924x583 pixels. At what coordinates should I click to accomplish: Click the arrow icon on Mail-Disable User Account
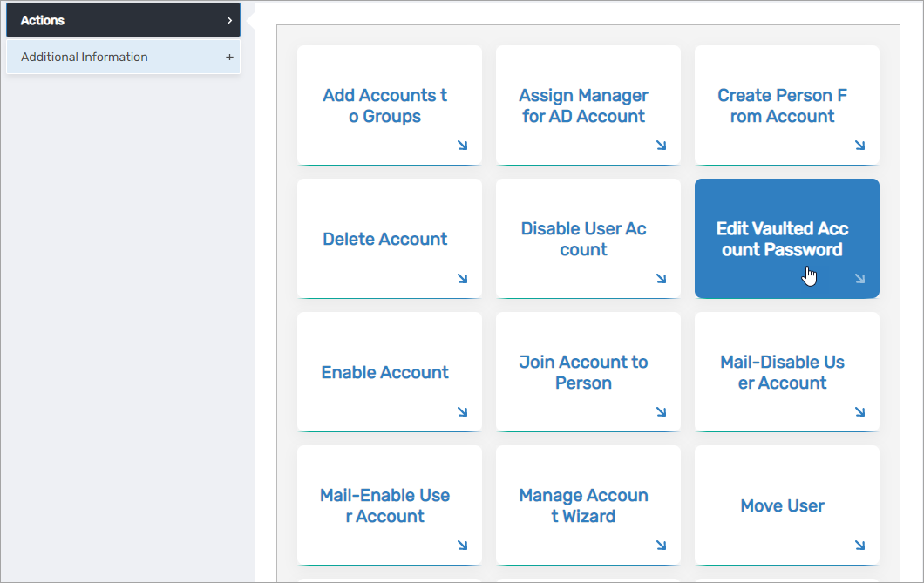point(860,413)
